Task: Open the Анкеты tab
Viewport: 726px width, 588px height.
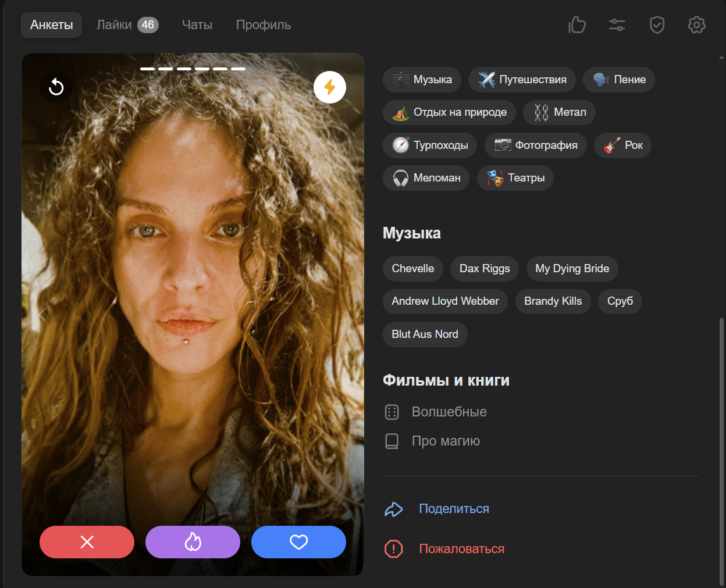Action: [x=52, y=25]
